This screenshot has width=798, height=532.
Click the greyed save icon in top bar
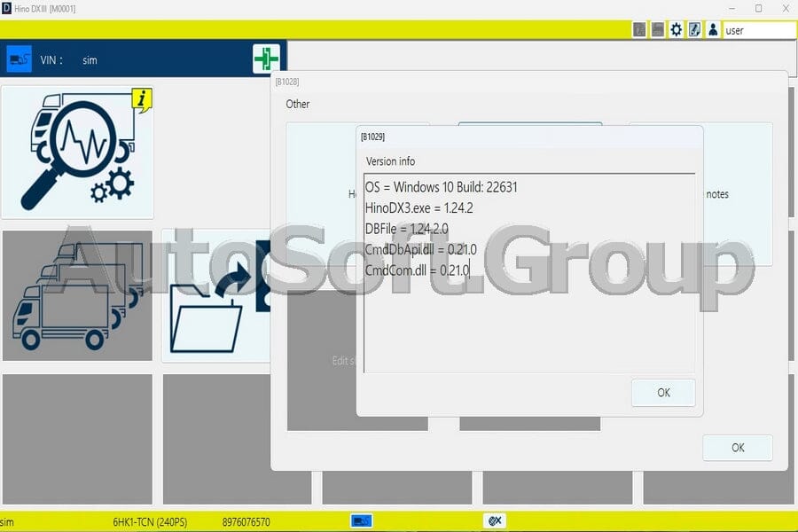[x=658, y=30]
